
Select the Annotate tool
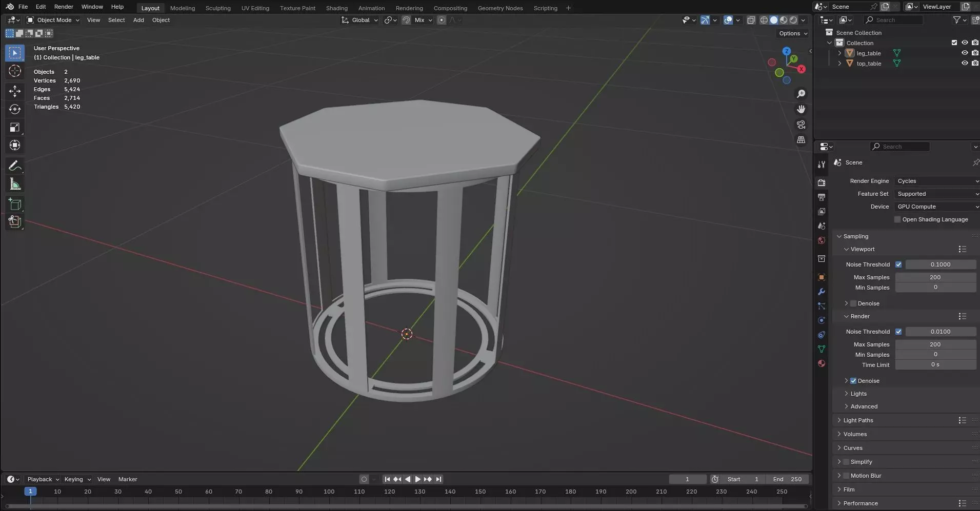(15, 166)
